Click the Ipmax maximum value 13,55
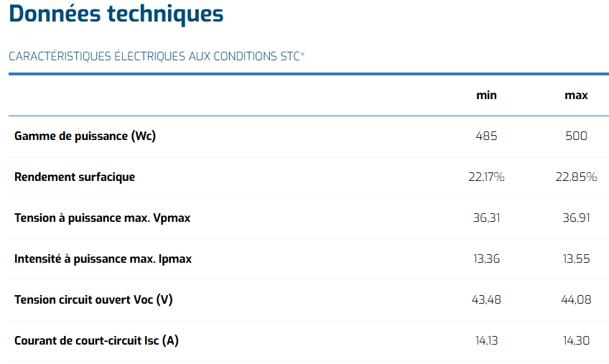609x364 pixels. point(576,258)
